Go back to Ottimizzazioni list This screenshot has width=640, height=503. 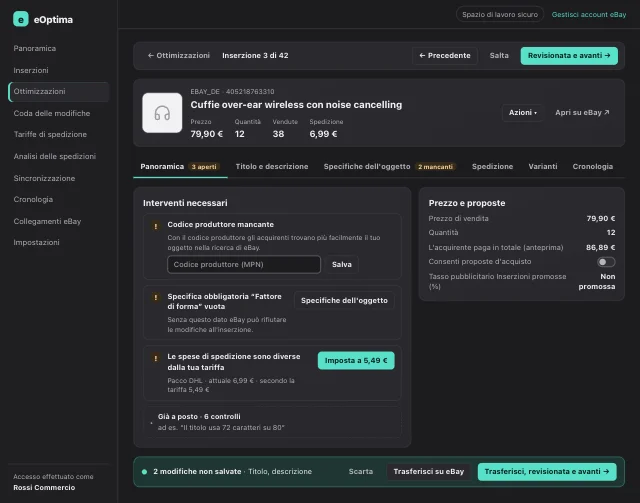pos(179,56)
